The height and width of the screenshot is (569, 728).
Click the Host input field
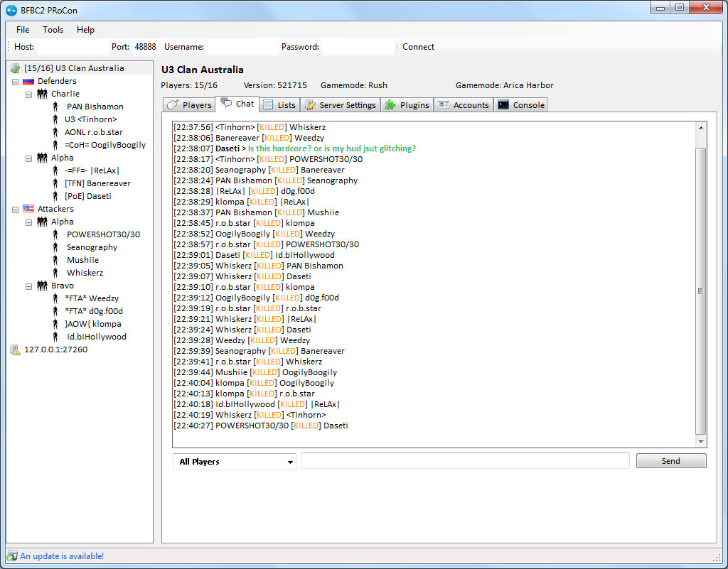click(73, 47)
